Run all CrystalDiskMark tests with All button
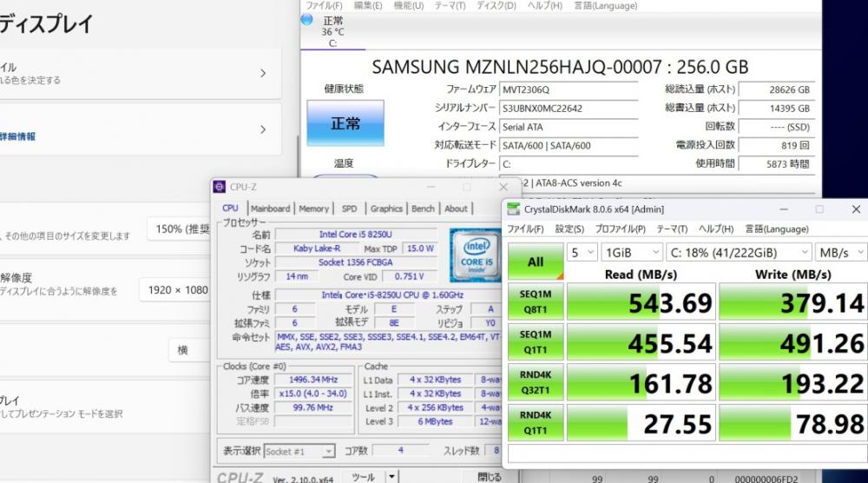Image resolution: width=868 pixels, height=483 pixels. (536, 261)
